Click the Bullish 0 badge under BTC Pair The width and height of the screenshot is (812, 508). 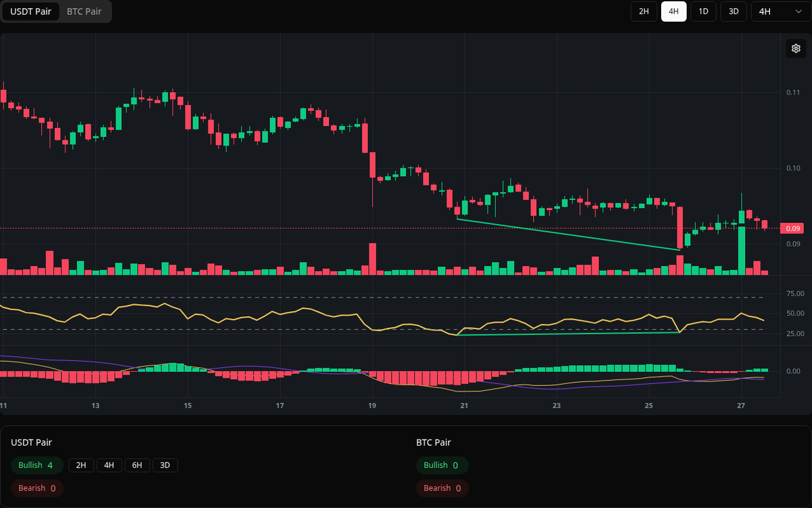pos(442,465)
